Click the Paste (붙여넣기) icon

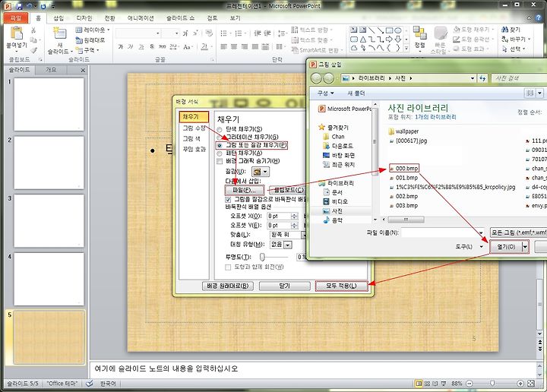point(17,33)
